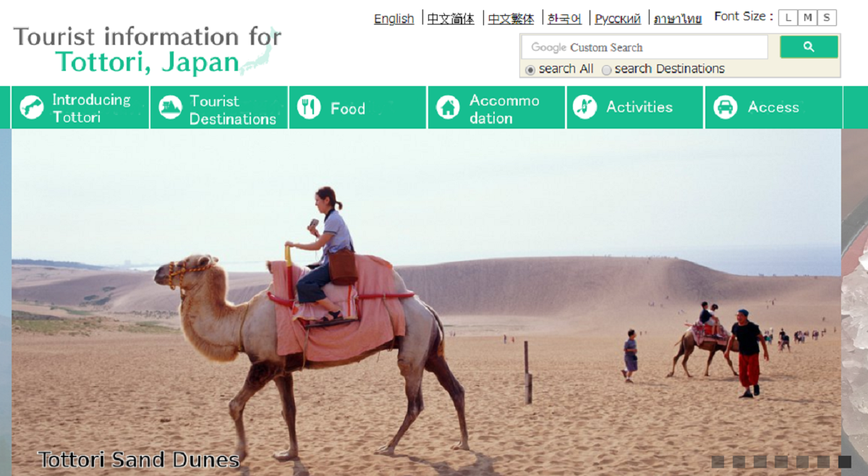Click the Food fork and knife icon
This screenshot has width=868, height=476.
pos(309,108)
